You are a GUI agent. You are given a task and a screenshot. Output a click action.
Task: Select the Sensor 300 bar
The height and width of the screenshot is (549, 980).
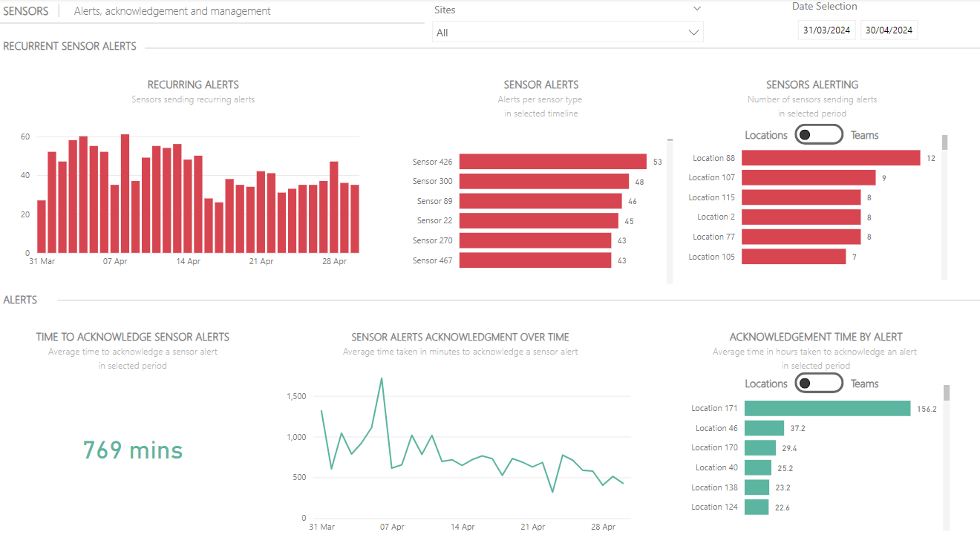(x=543, y=182)
